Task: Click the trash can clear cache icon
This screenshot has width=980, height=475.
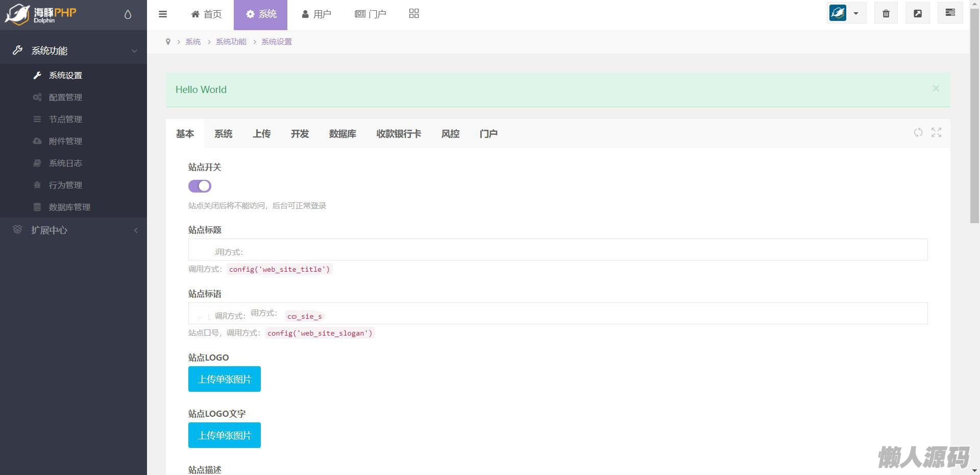Action: 886,14
